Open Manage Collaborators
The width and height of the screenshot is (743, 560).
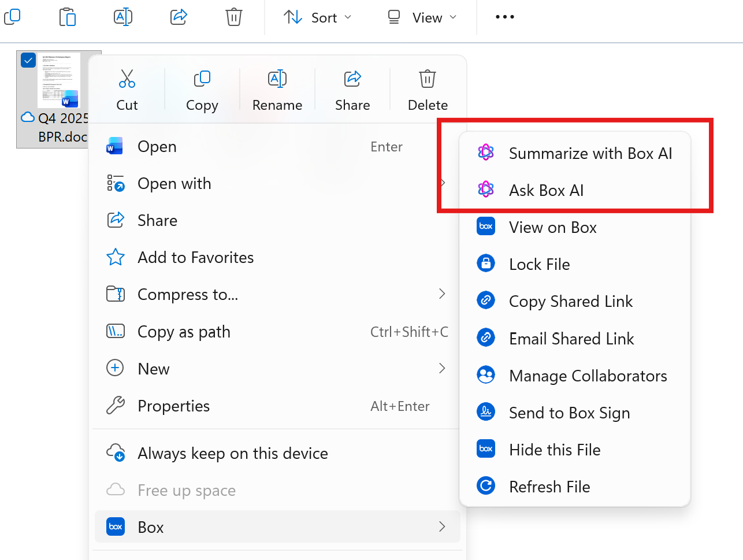(x=588, y=376)
